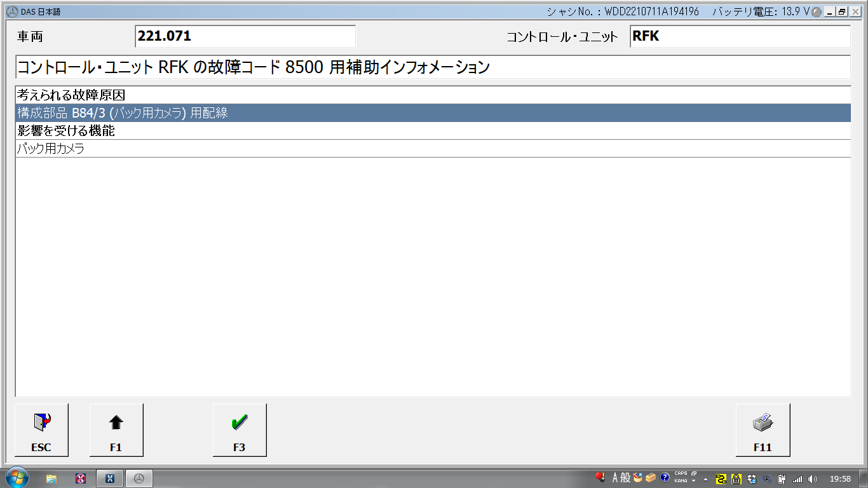Viewport: 868px width, 488px height.
Task: Click the 19:58 system clock
Action: [x=840, y=478]
